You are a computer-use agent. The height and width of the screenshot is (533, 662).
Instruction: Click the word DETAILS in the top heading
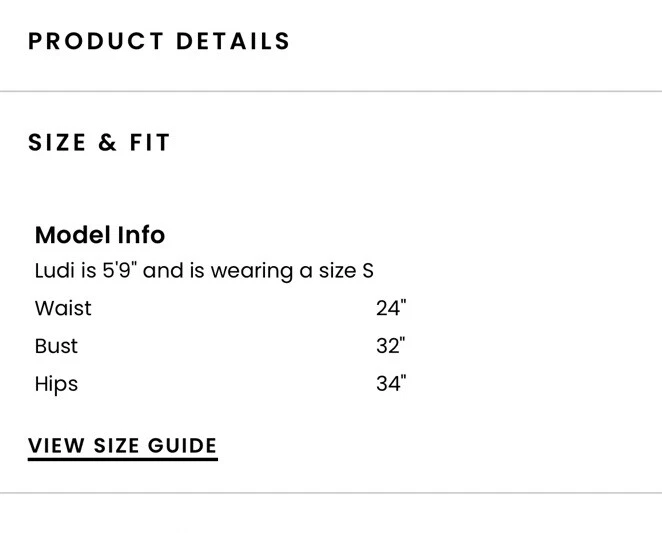point(233,42)
